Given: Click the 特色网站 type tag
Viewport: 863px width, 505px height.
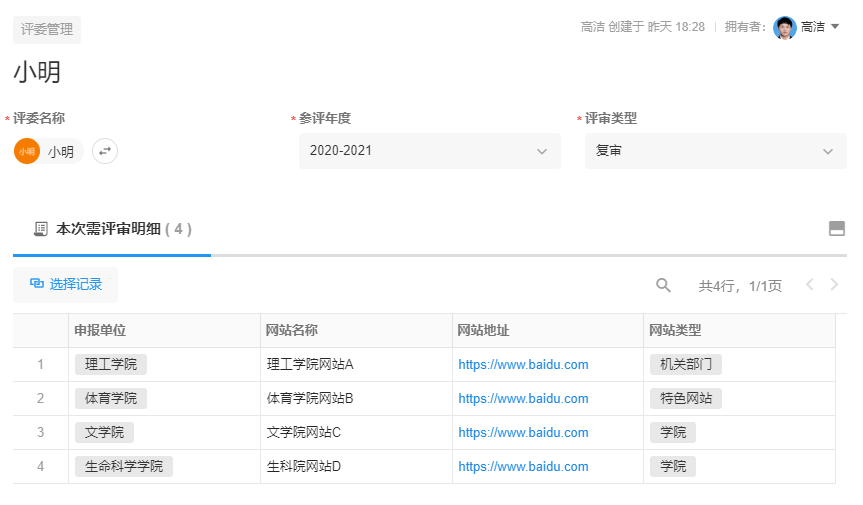Looking at the screenshot, I should click(686, 399).
